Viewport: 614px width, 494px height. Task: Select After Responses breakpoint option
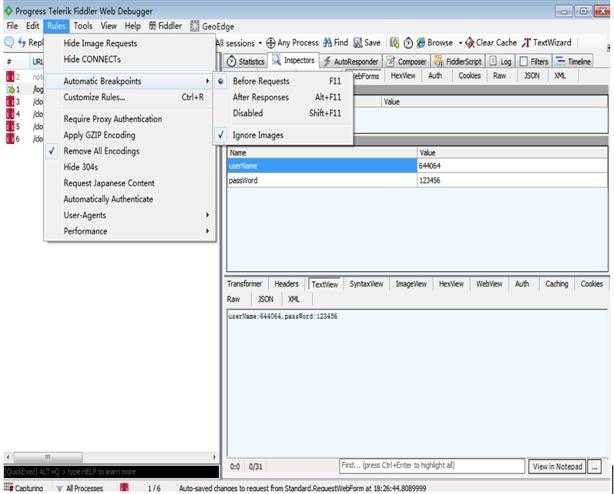point(283,97)
